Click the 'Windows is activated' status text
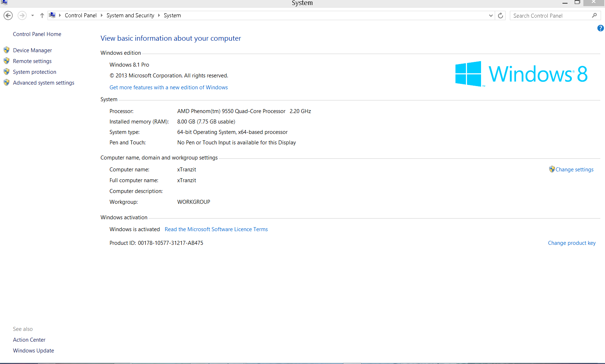The image size is (605, 364). click(x=135, y=229)
